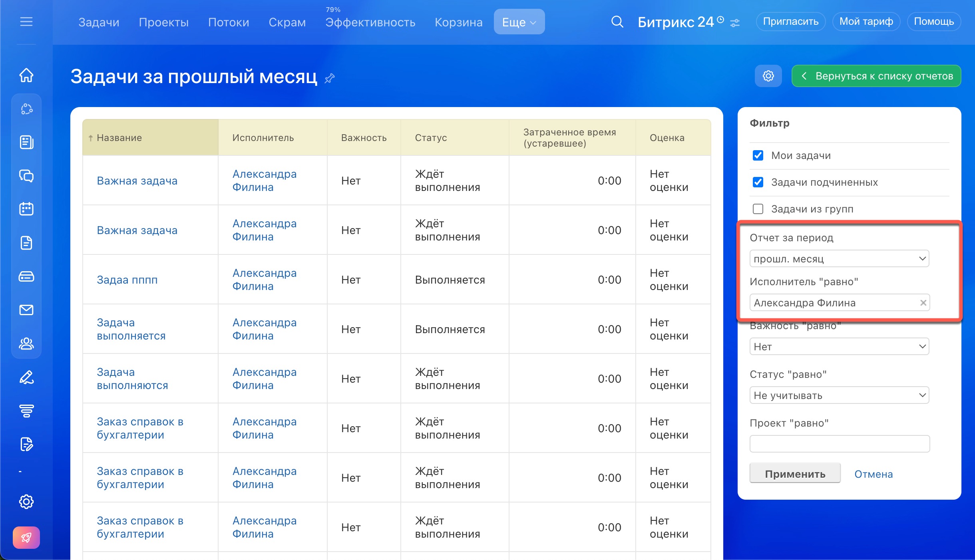Image resolution: width=975 pixels, height=560 pixels.
Task: Open the hamburger menu in the sidebar
Action: click(x=26, y=22)
